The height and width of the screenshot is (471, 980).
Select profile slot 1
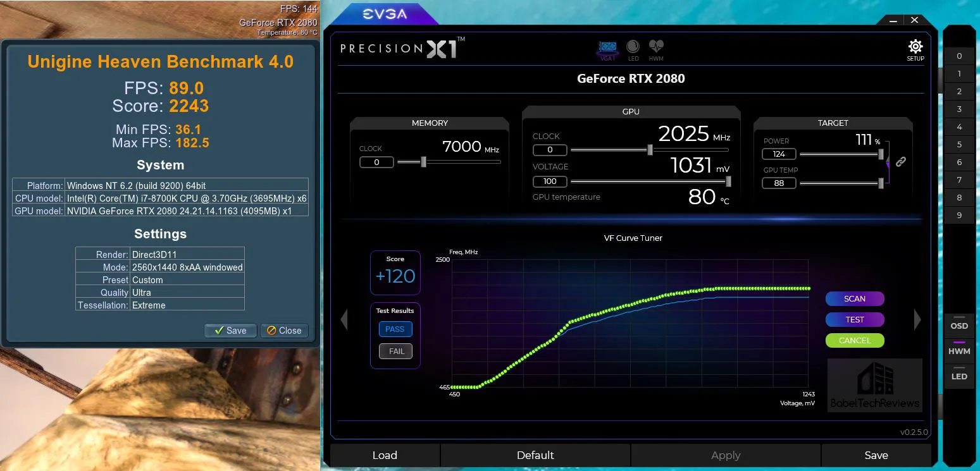point(959,74)
